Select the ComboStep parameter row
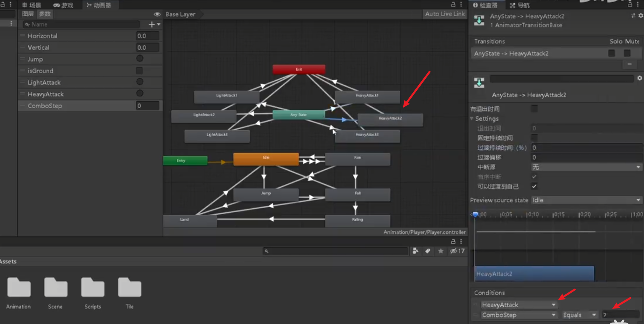 click(x=90, y=106)
